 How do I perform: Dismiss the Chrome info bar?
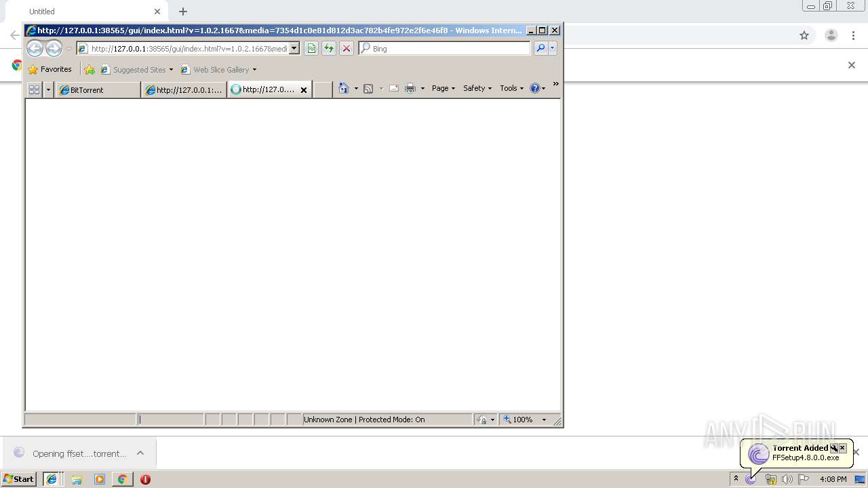852,65
